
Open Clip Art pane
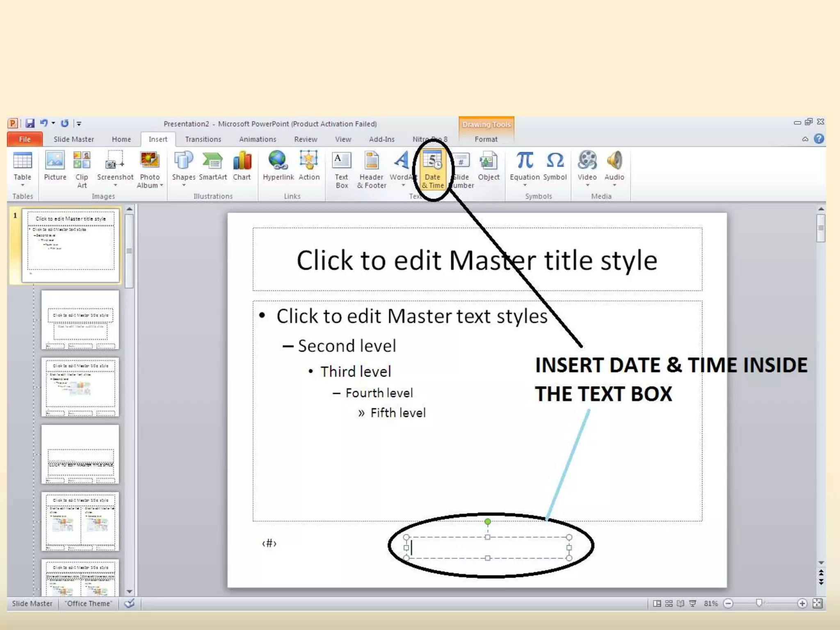(x=82, y=161)
